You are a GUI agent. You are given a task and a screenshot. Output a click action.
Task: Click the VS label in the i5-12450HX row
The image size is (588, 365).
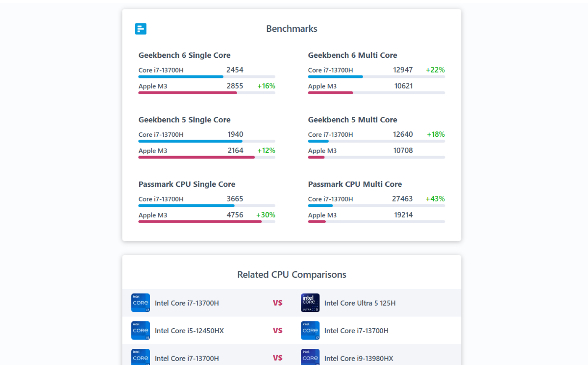(x=278, y=331)
